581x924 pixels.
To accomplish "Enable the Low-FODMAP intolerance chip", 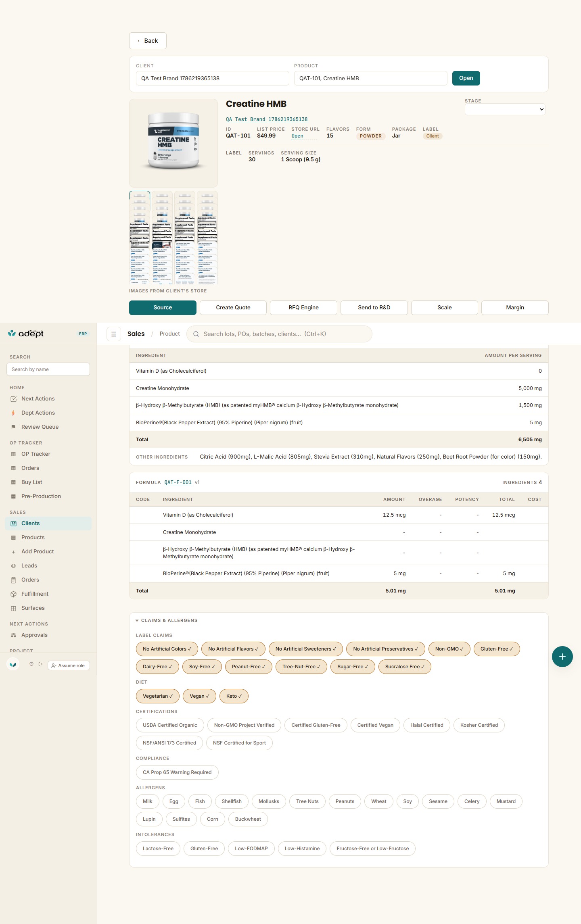I will [x=251, y=849].
